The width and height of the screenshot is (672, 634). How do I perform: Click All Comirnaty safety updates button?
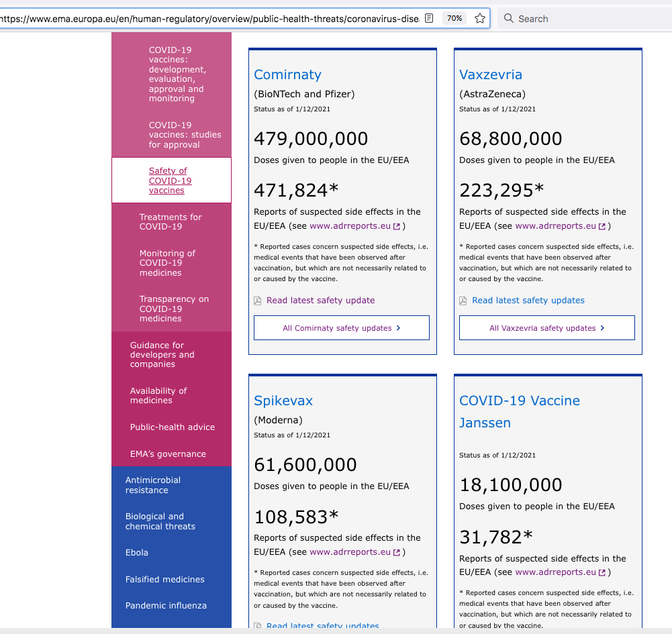[342, 327]
